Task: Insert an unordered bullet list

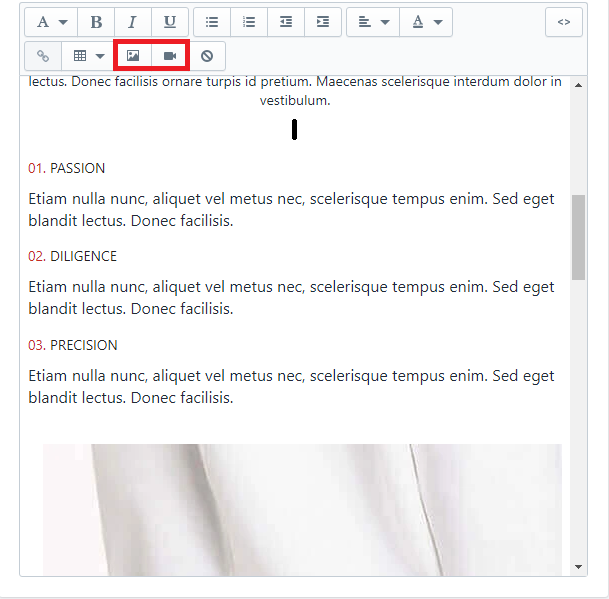Action: tap(212, 22)
